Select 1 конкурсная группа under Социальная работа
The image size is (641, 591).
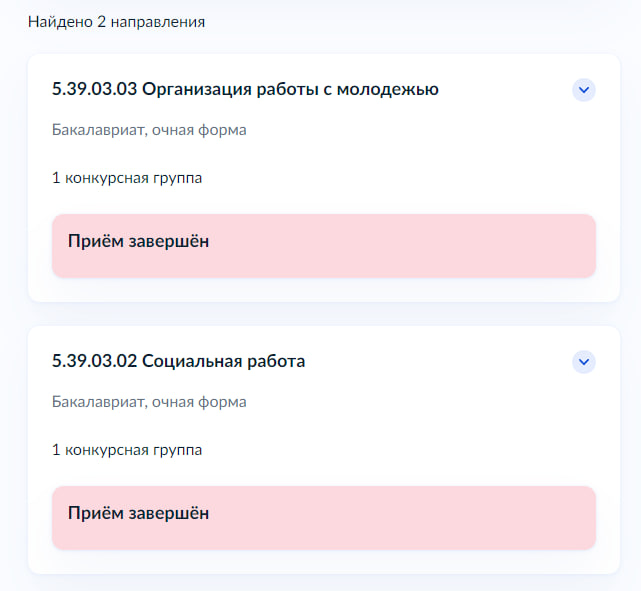127,450
